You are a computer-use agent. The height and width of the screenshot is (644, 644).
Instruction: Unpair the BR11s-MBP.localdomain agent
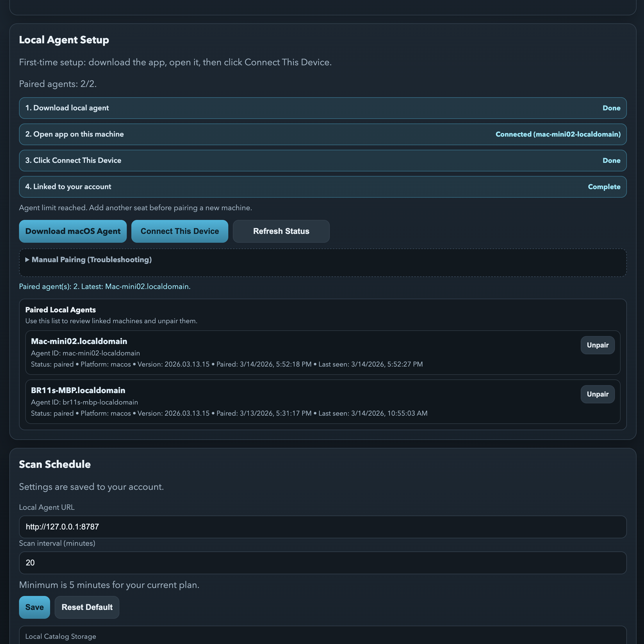click(x=597, y=394)
